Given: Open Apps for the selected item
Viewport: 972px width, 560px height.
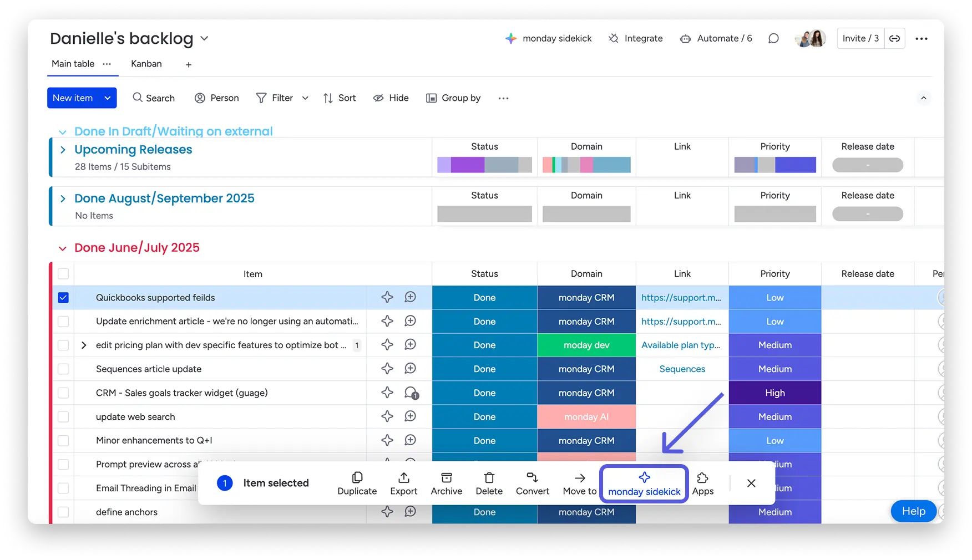Looking at the screenshot, I should pos(703,483).
